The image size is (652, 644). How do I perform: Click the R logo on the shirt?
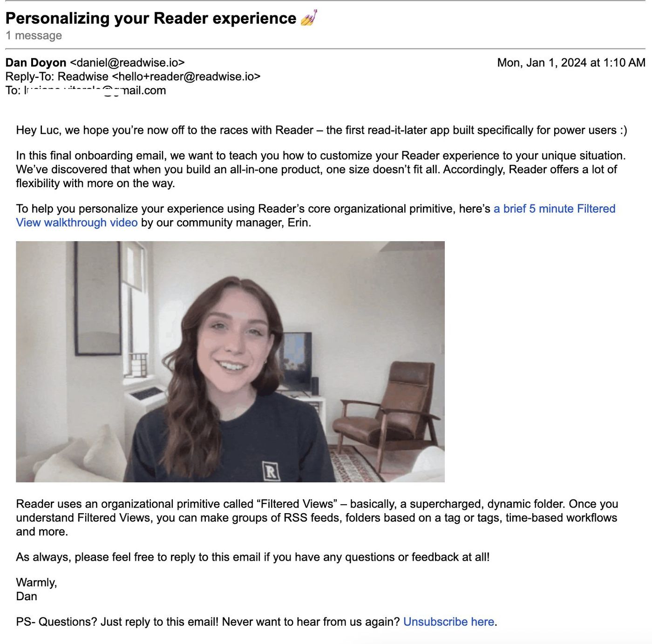(x=271, y=471)
